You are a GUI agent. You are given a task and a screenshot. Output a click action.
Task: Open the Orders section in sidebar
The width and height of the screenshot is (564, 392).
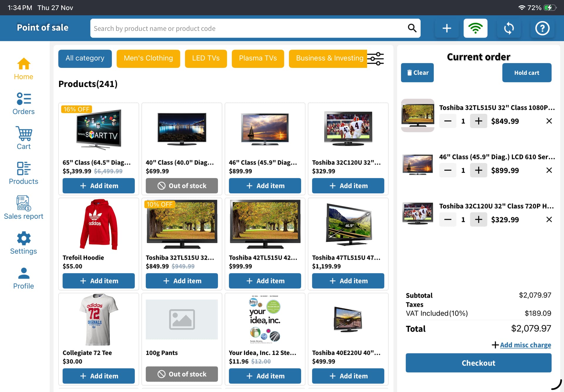(x=23, y=104)
